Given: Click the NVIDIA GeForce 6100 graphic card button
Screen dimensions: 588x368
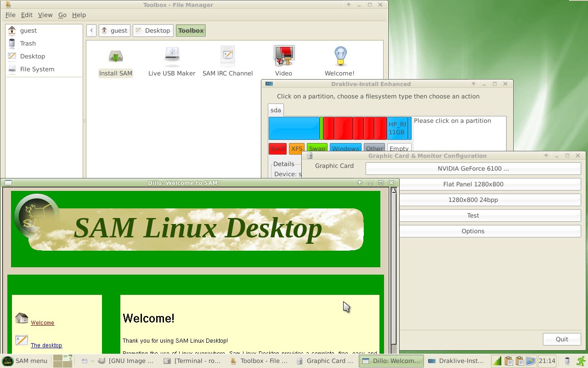Looking at the screenshot, I should tap(473, 168).
